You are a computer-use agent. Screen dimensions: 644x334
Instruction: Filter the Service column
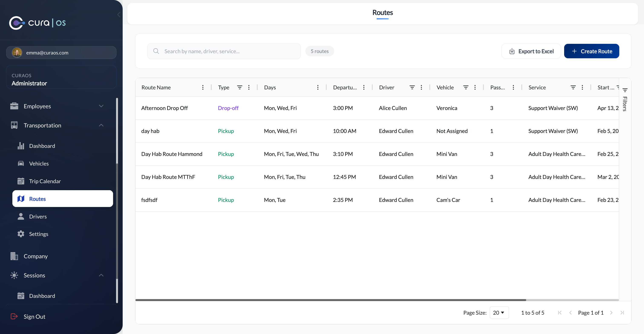573,87
